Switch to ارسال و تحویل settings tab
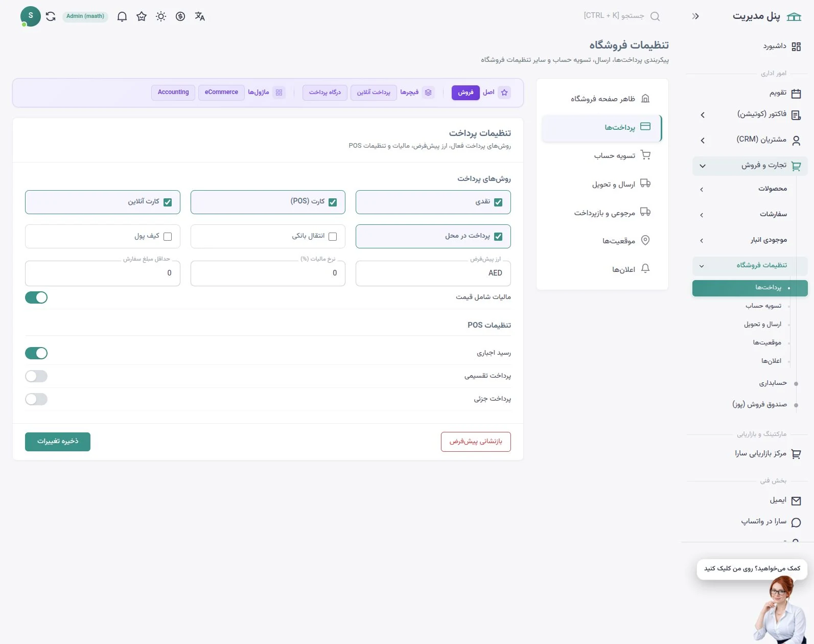Screen dimensions: 814x644 pyautogui.click(x=602, y=184)
